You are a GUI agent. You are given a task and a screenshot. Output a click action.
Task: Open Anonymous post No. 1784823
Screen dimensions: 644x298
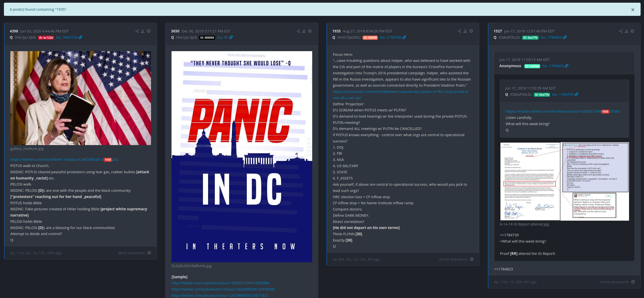[x=553, y=66]
